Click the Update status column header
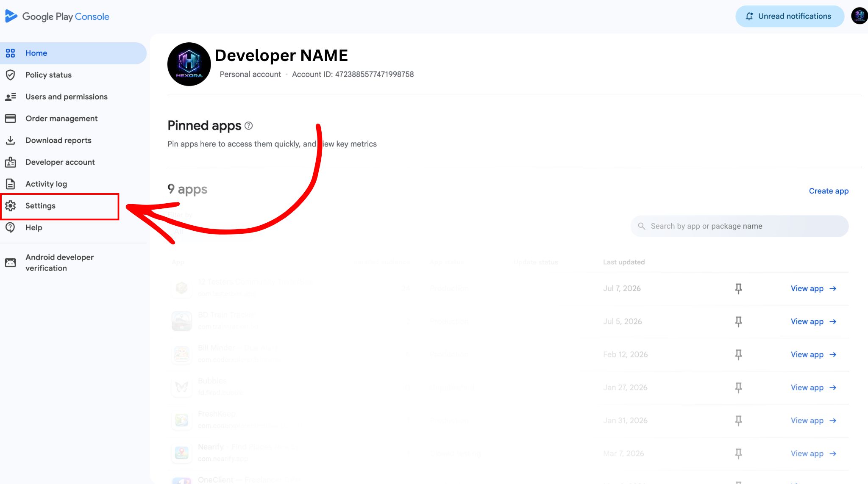 [536, 262]
